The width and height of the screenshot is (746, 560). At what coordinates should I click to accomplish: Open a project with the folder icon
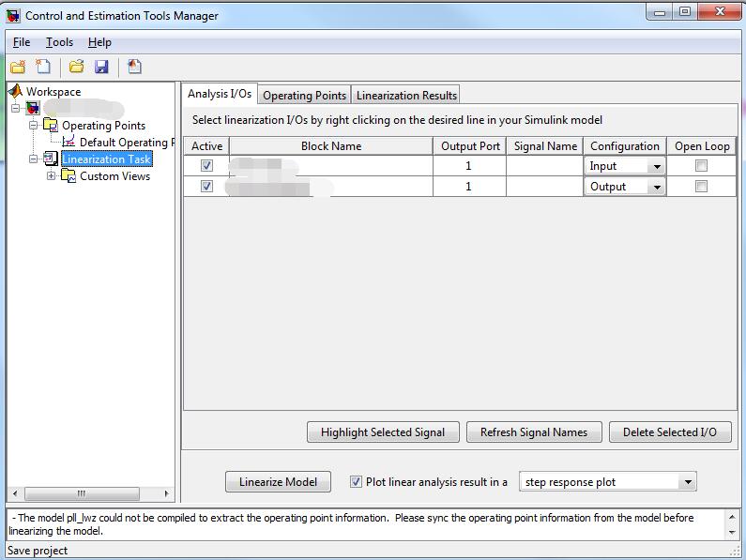point(76,67)
